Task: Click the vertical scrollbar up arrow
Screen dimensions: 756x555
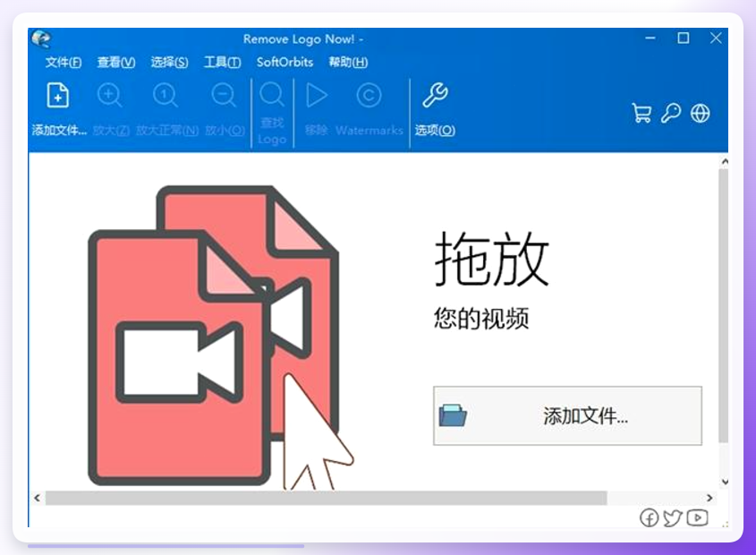Action: [724, 162]
